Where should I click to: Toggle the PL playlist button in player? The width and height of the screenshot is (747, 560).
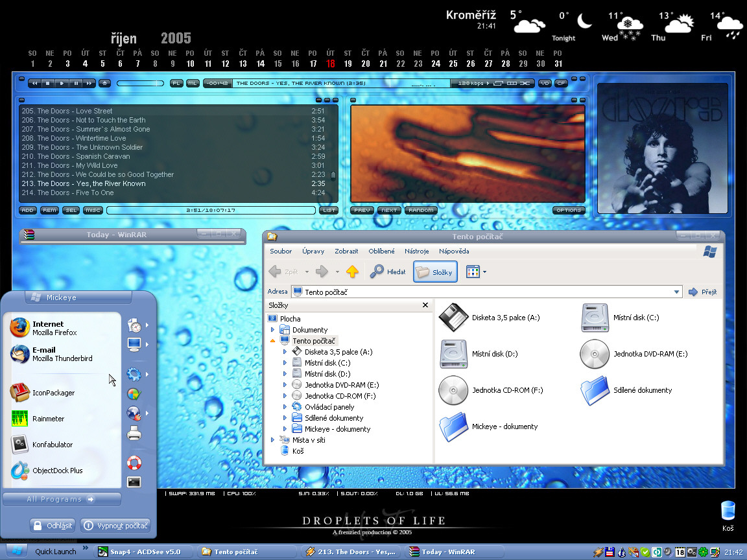tap(176, 84)
